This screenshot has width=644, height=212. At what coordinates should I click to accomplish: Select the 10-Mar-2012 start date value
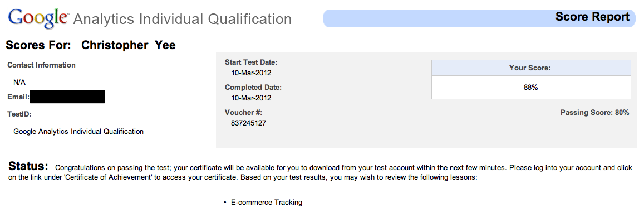(251, 73)
